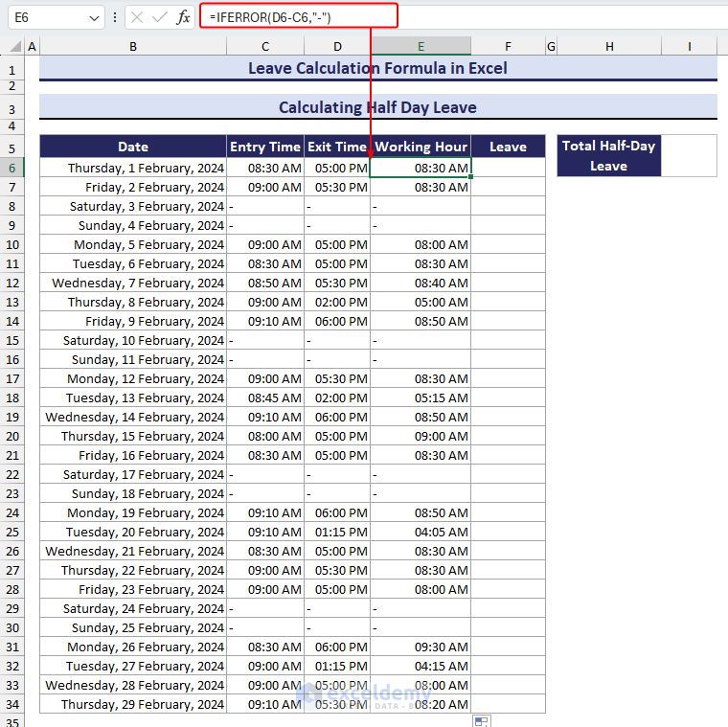
Task: Select row 25 header
Action: [12, 532]
